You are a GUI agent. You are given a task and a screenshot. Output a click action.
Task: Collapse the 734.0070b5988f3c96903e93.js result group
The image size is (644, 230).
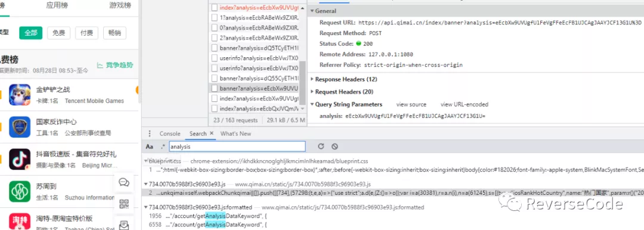tap(146, 184)
